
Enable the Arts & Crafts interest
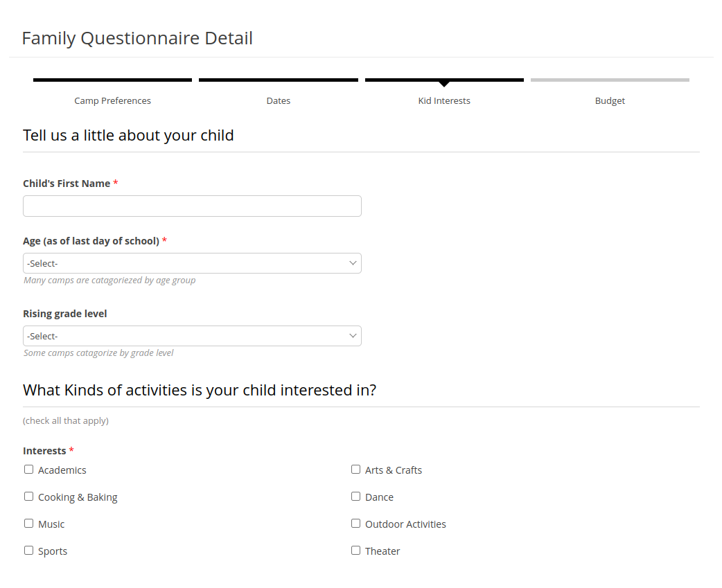(x=355, y=469)
